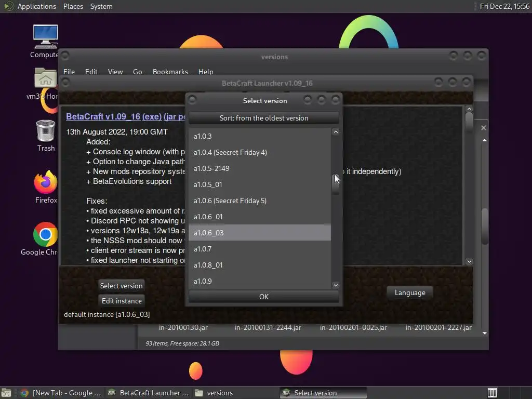Image resolution: width=532 pixels, height=399 pixels.
Task: Click the version list scrollbar thumb
Action: tap(336, 184)
